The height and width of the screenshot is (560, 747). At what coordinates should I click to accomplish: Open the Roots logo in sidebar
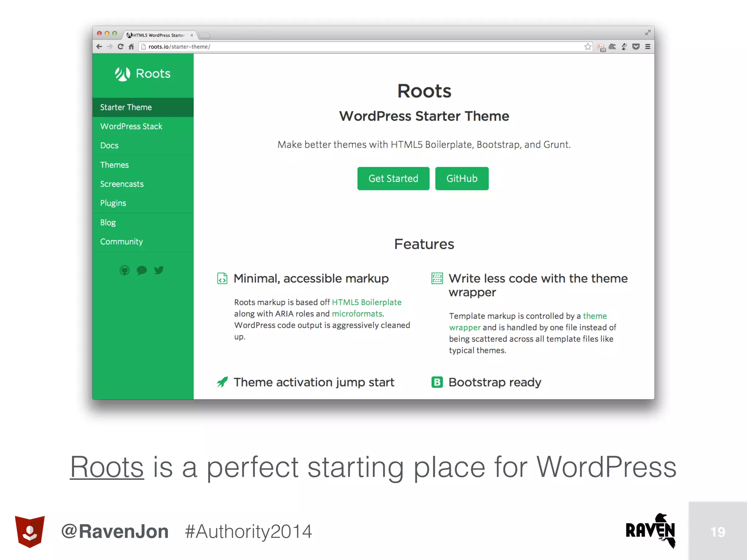coord(143,74)
